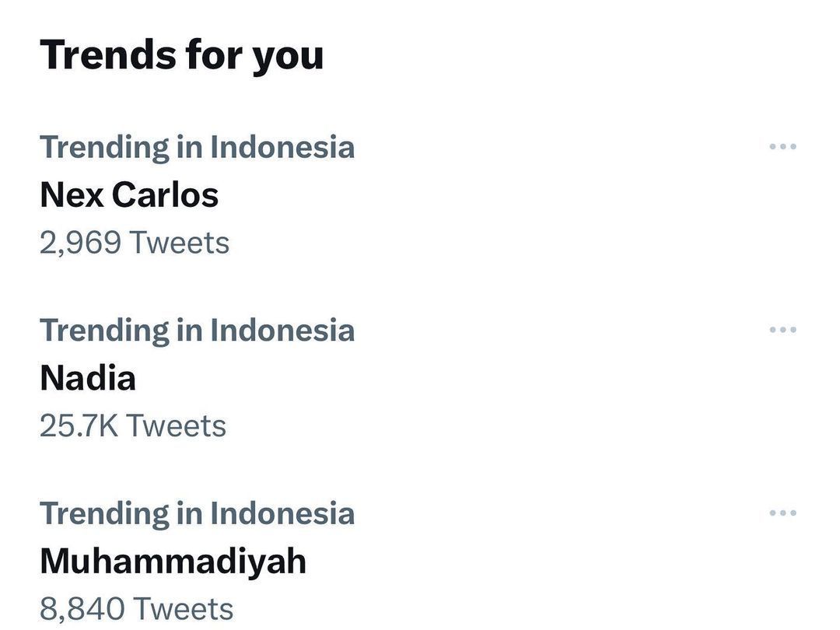Click the 8,840 Tweets count
Image resolution: width=840 pixels, height=630 pixels.
[x=136, y=609]
